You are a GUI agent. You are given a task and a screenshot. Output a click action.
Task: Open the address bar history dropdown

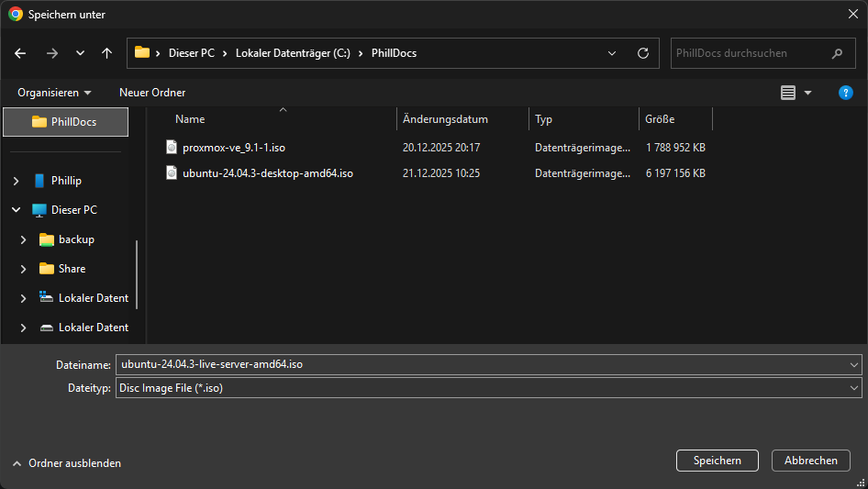pyautogui.click(x=612, y=53)
